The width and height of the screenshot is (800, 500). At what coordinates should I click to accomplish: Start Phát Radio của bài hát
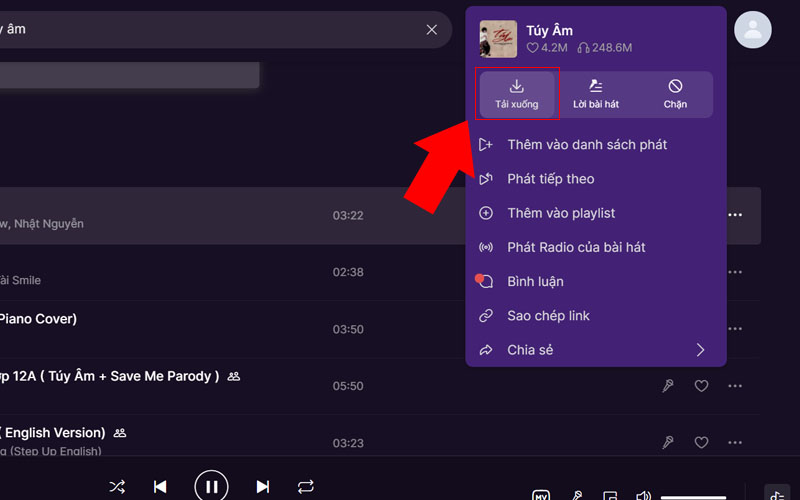click(596, 247)
